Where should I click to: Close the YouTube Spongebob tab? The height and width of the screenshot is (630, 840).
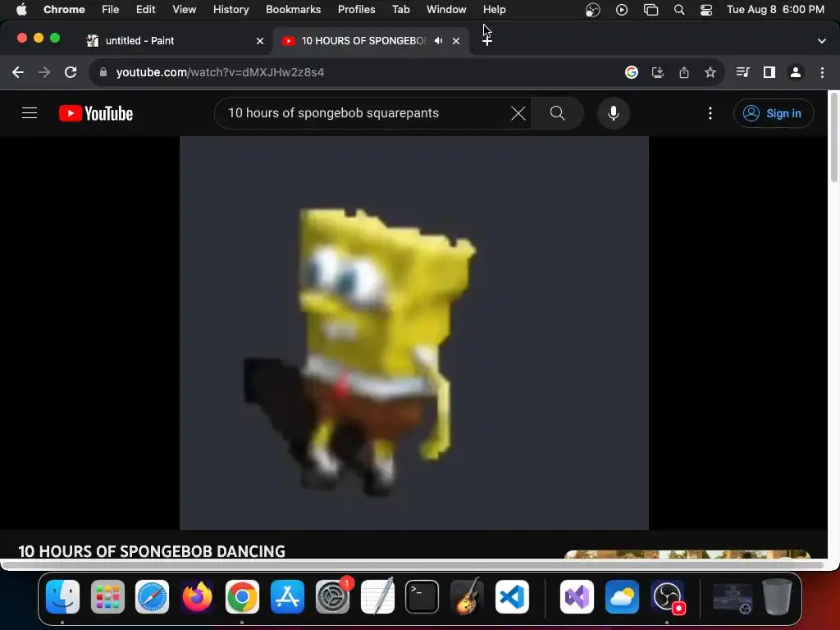(x=456, y=41)
